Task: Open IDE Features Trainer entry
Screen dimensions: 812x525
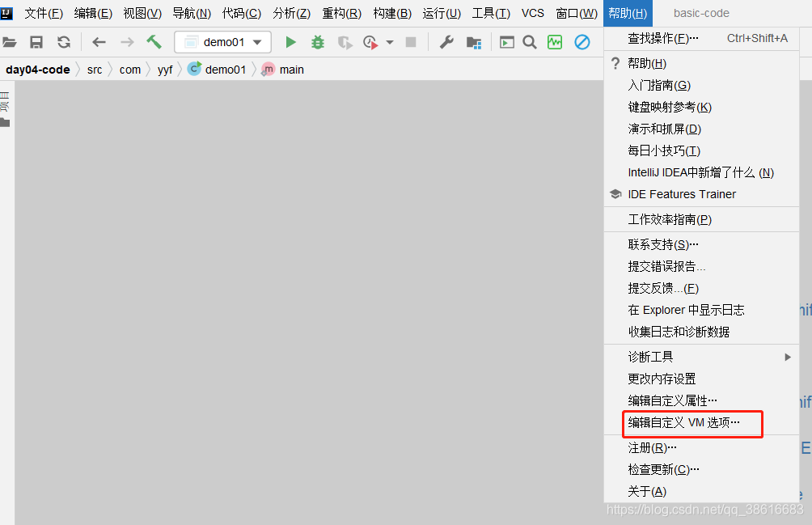Action: [701, 194]
